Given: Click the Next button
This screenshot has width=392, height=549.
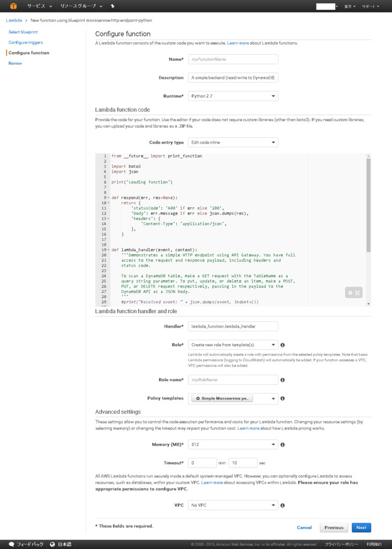Looking at the screenshot, I should 361,528.
